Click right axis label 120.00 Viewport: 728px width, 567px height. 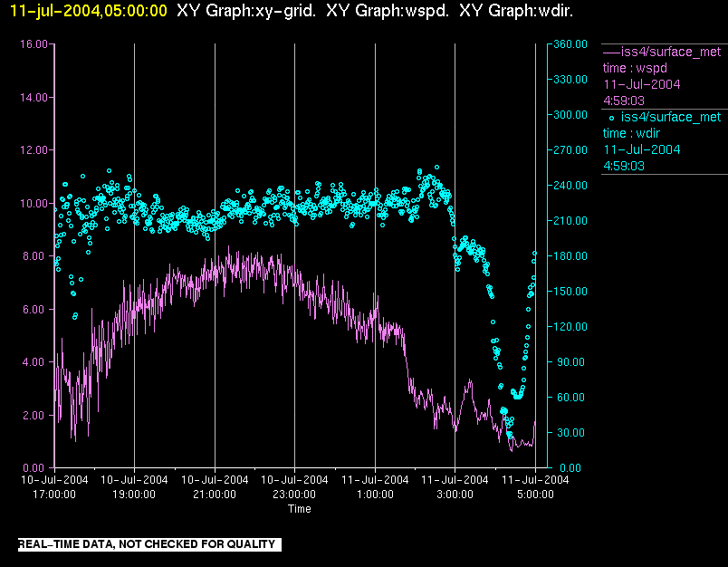coord(570,327)
